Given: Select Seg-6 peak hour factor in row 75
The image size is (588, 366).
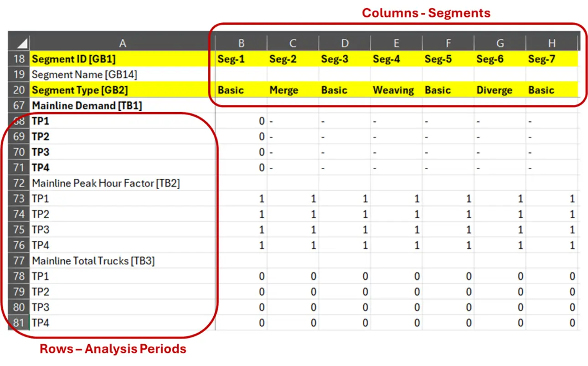Looking at the screenshot, I should coord(500,229).
